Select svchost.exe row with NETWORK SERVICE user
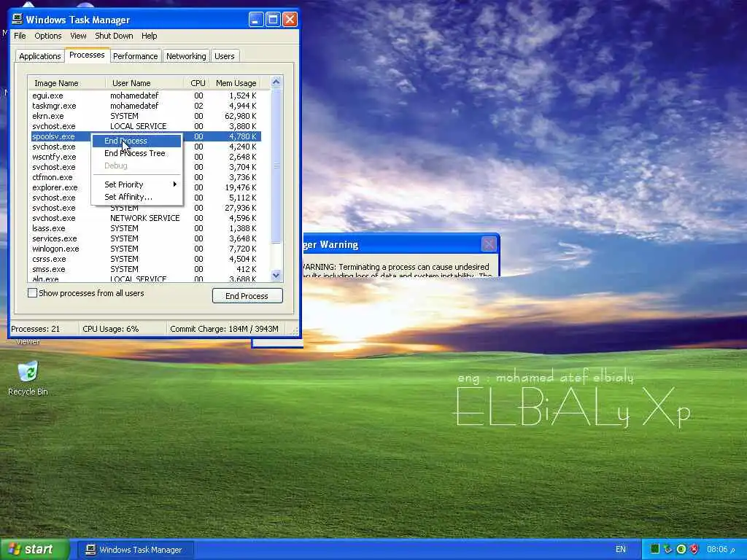 point(145,218)
